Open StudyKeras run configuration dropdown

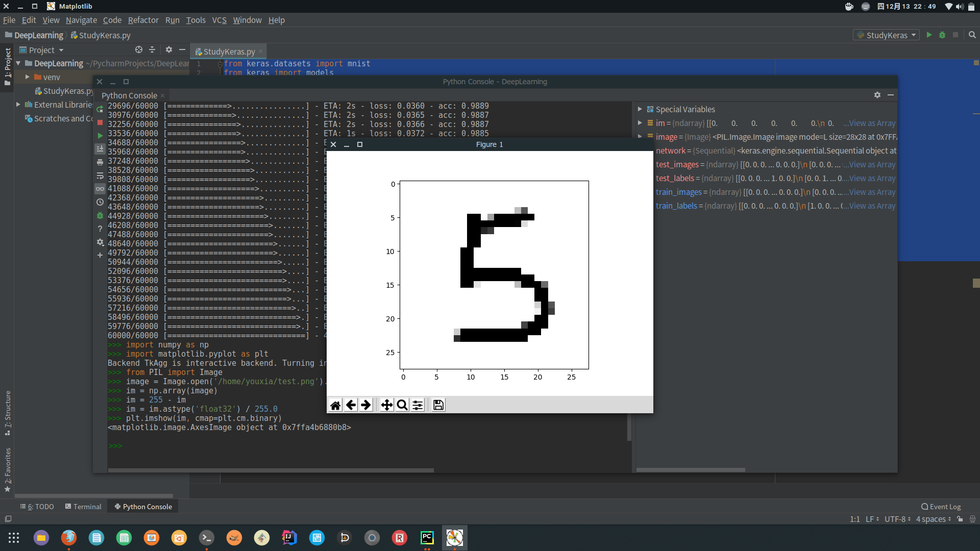886,35
